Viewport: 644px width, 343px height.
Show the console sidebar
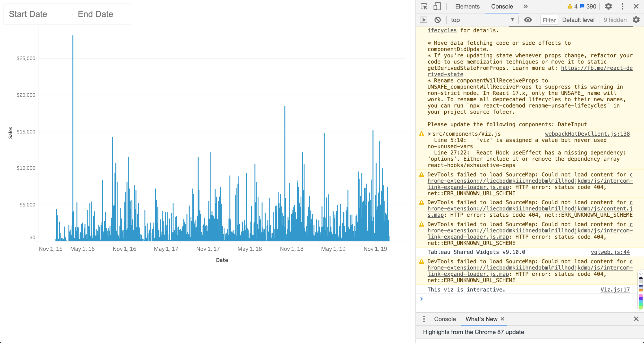coord(423,20)
